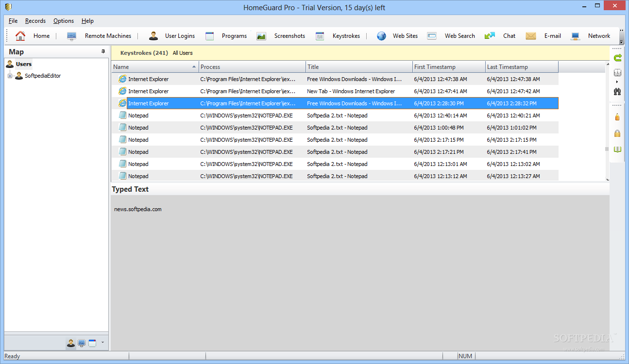629x364 pixels.
Task: Select Notepad row at 2:17:15 PM
Action: [335, 140]
